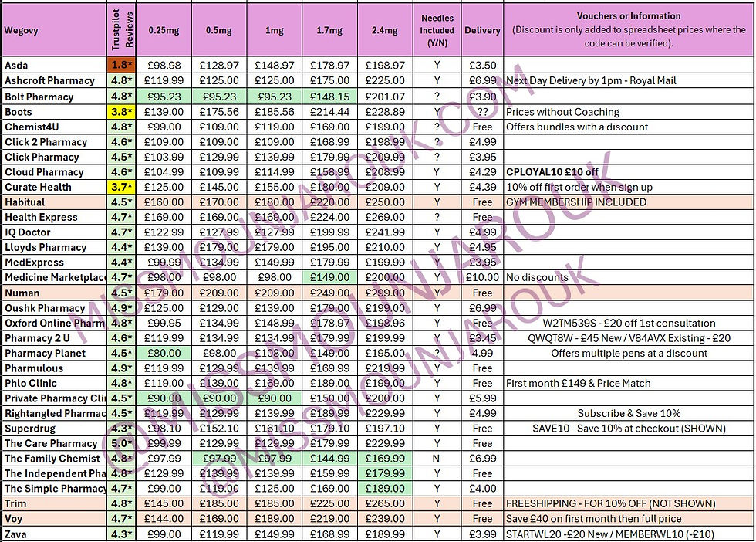Image resolution: width=756 pixels, height=542 pixels.
Task: Select the Boots 3.8* rating cell
Action: point(122,112)
